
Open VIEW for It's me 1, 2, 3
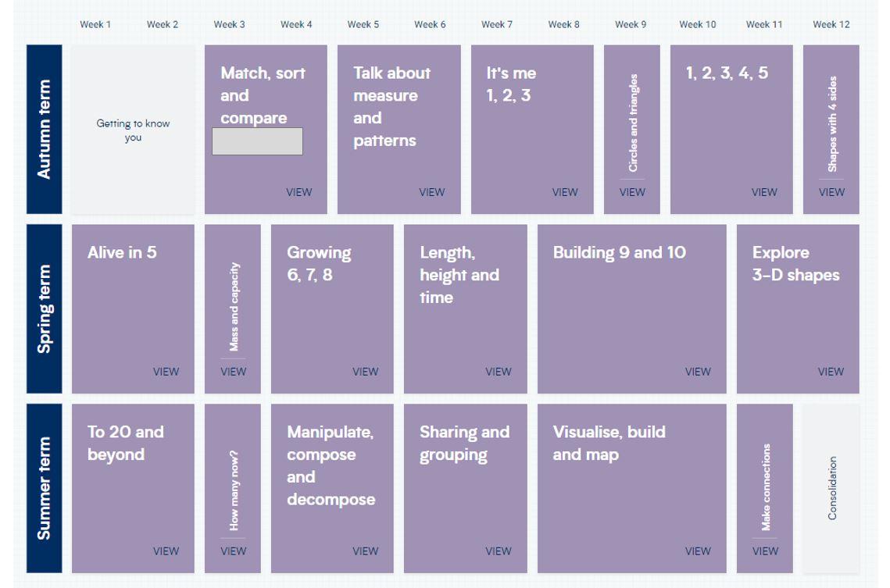[x=565, y=192]
